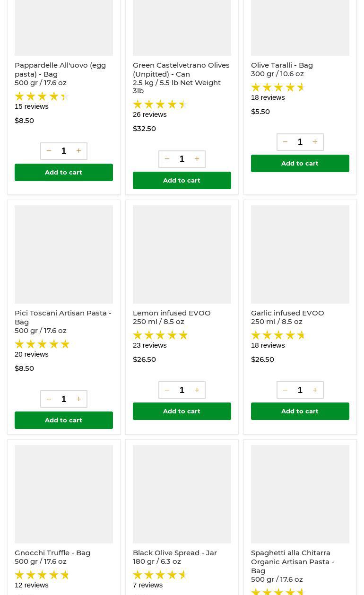Click plus icon for Olive Taralli
This screenshot has width=364, height=595.
click(x=315, y=142)
